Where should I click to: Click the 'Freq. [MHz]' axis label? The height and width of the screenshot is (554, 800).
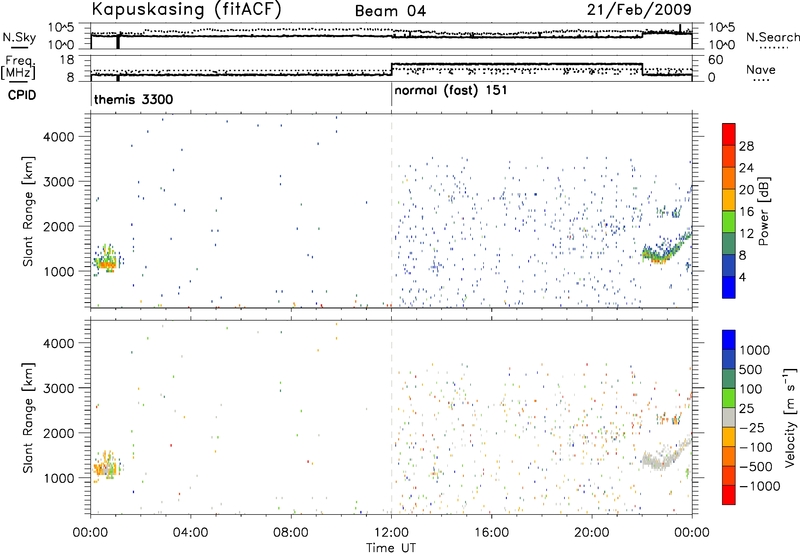tap(20, 68)
